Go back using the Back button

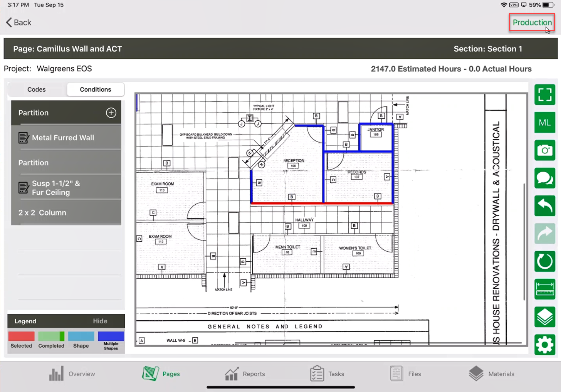pos(18,22)
